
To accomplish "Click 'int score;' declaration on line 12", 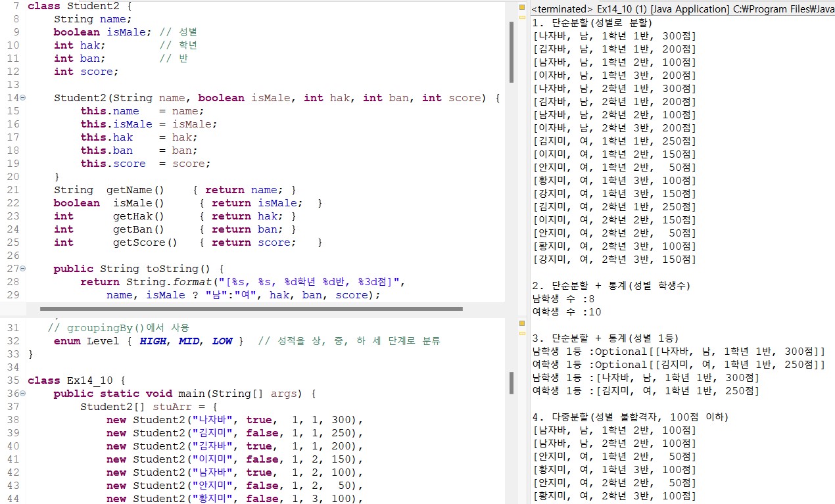I will tap(86, 72).
